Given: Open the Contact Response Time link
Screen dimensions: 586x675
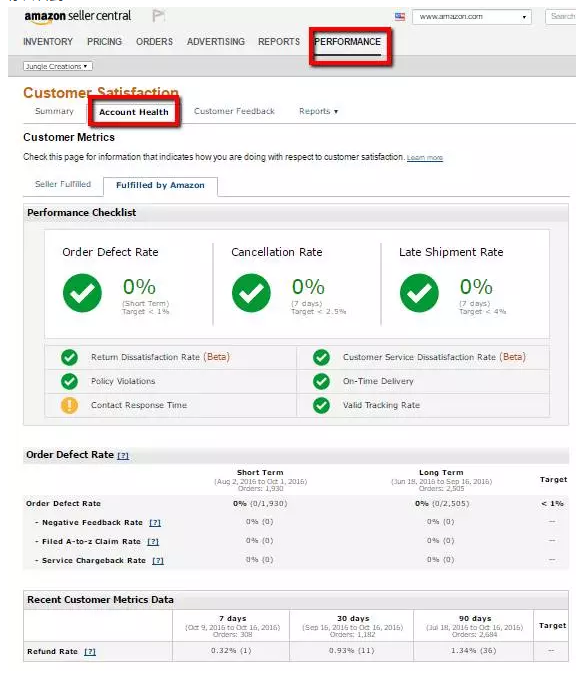Looking at the screenshot, I should pos(139,406).
